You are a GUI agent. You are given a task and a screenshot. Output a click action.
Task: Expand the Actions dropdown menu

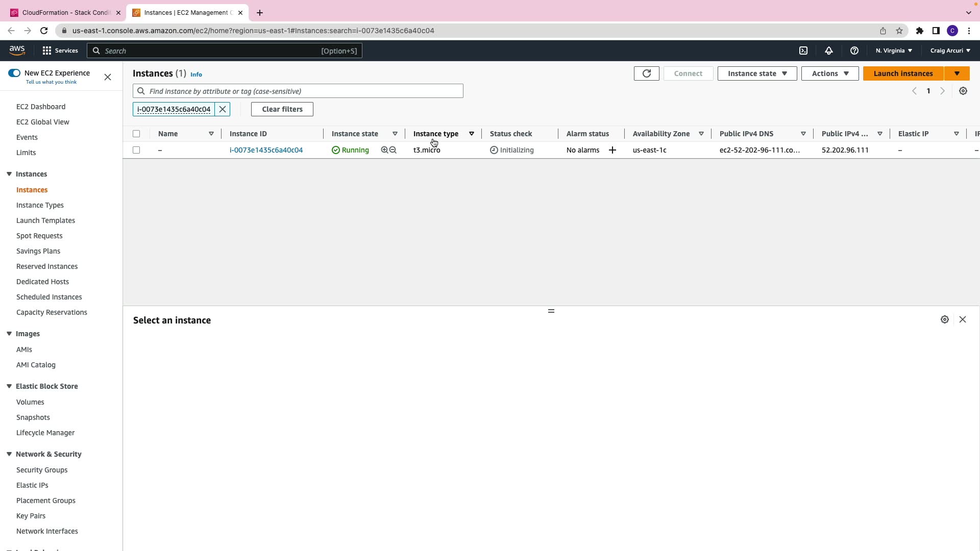[829, 73]
